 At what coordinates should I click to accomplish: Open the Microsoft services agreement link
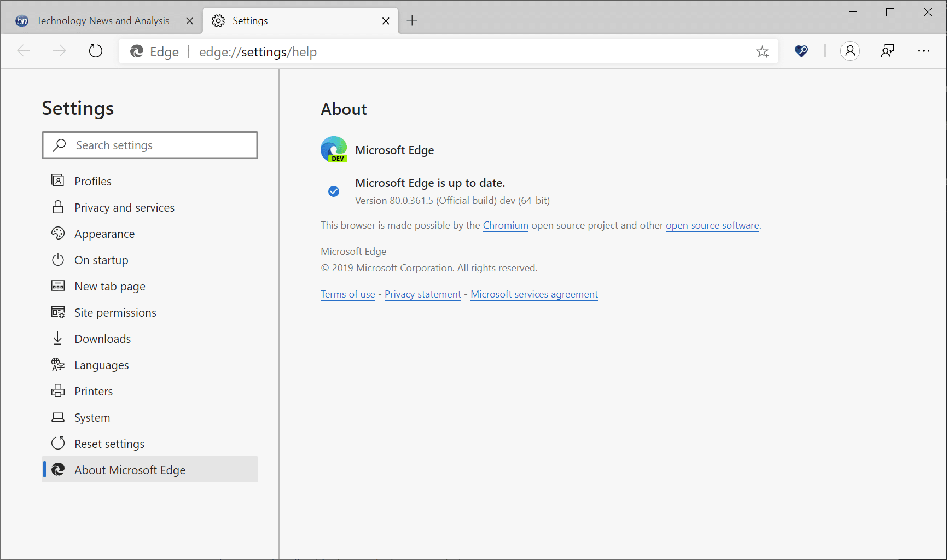pyautogui.click(x=534, y=294)
